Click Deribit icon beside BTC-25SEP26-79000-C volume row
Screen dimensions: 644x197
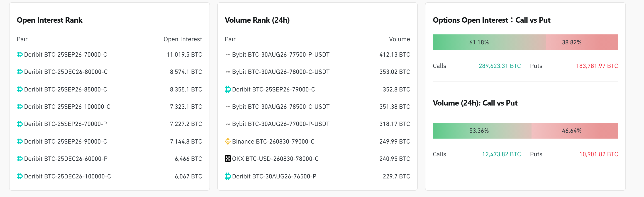point(228,89)
